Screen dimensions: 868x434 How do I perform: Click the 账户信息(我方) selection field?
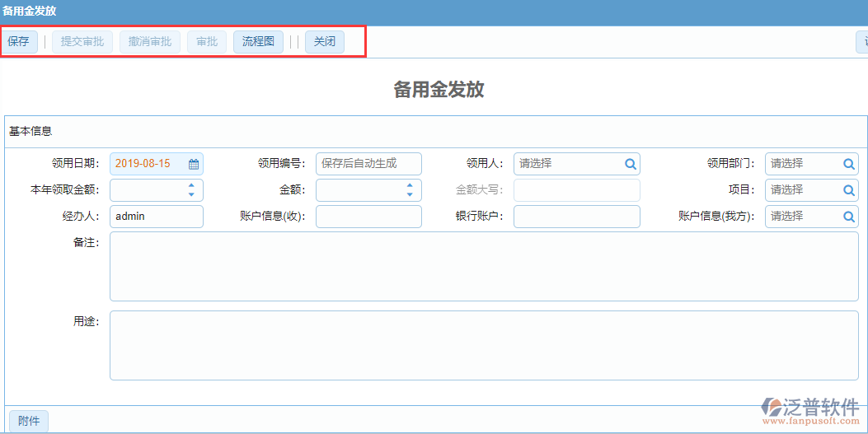tap(812, 217)
